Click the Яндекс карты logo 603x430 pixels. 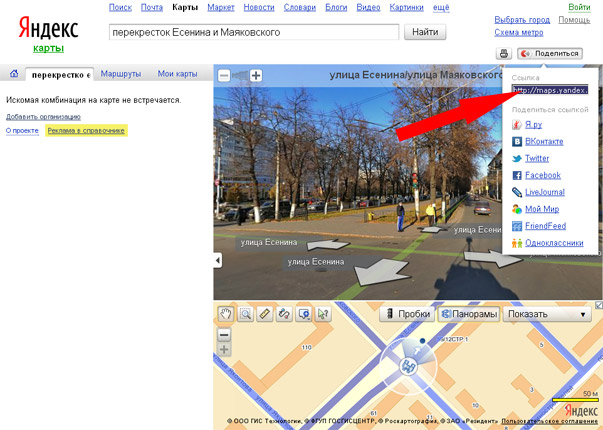tap(48, 34)
